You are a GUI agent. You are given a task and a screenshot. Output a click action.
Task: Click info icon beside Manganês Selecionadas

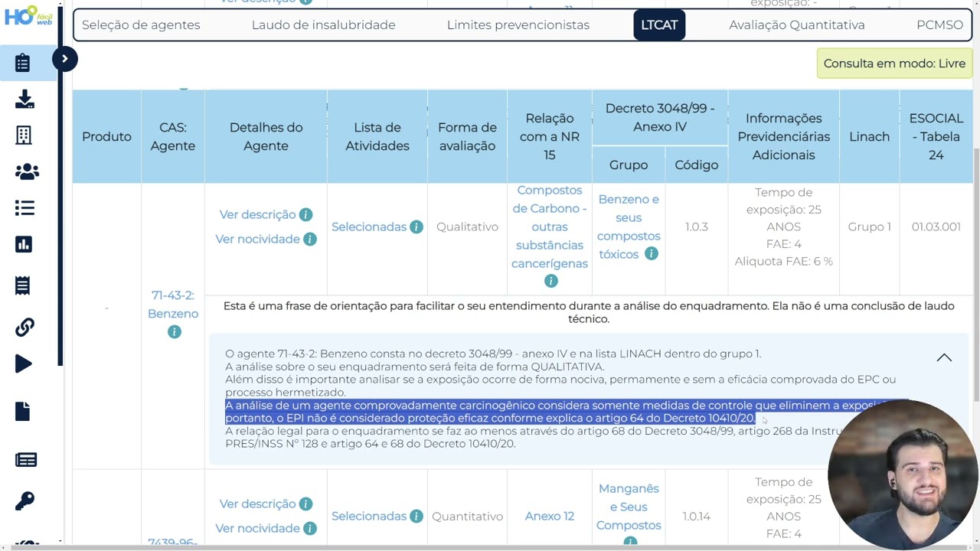pos(416,517)
